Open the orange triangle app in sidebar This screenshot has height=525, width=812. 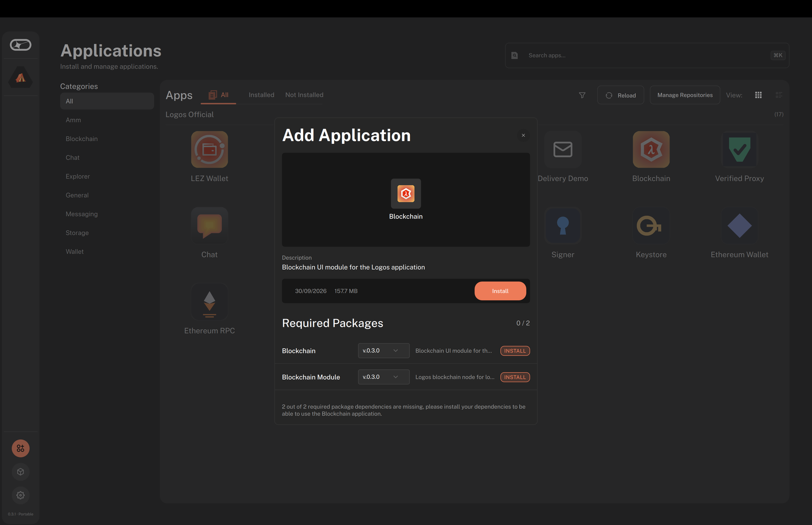click(x=21, y=78)
